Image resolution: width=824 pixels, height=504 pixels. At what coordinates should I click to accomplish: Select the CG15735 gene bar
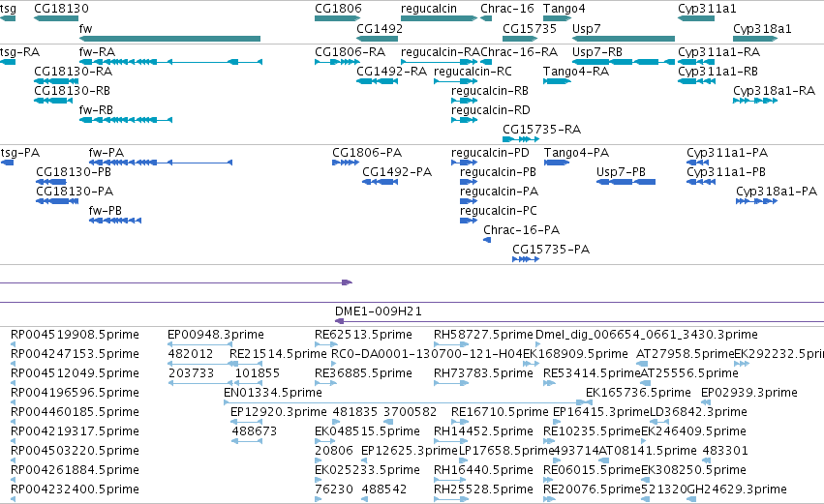(521, 39)
